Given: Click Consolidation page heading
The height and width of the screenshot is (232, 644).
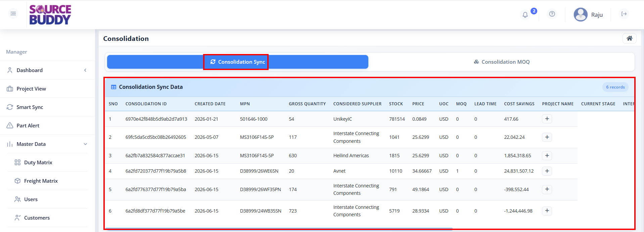Looking at the screenshot, I should pos(126,39).
